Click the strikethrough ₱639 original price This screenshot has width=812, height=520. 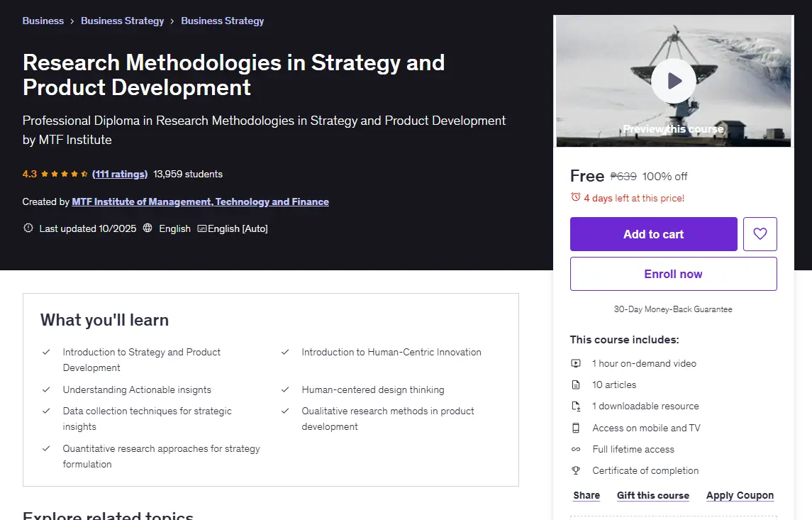(623, 176)
